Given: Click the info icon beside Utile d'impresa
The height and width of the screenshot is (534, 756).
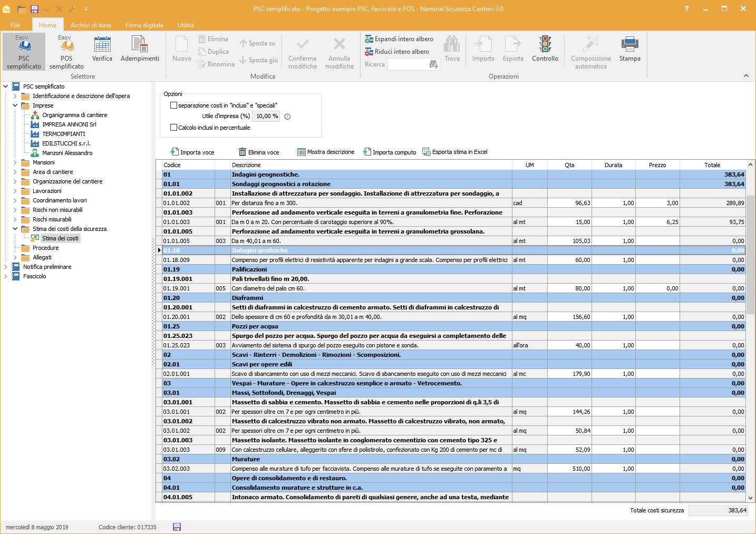Looking at the screenshot, I should (287, 116).
